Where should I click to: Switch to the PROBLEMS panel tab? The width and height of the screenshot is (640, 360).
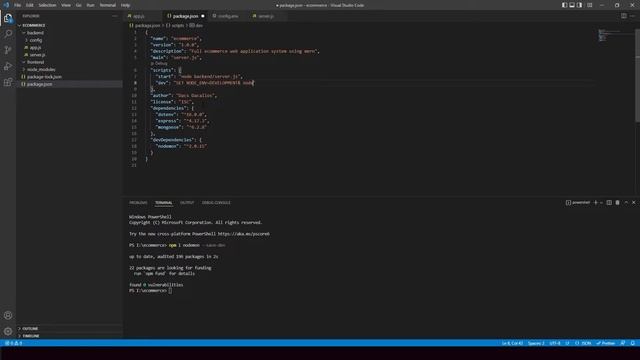[x=138, y=202]
